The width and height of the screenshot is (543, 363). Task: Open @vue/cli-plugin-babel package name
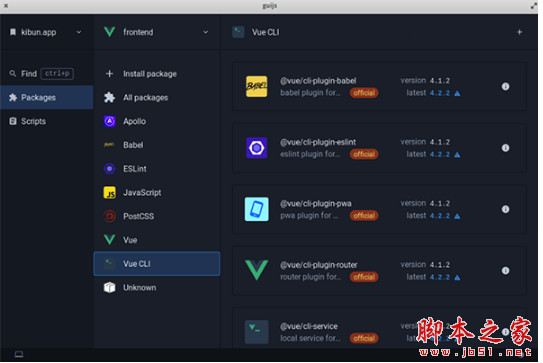click(318, 81)
